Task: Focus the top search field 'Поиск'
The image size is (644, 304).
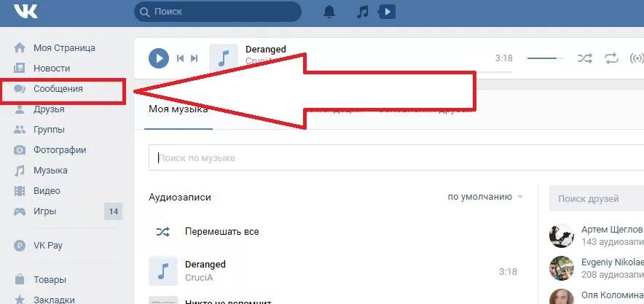Action: 218,12
